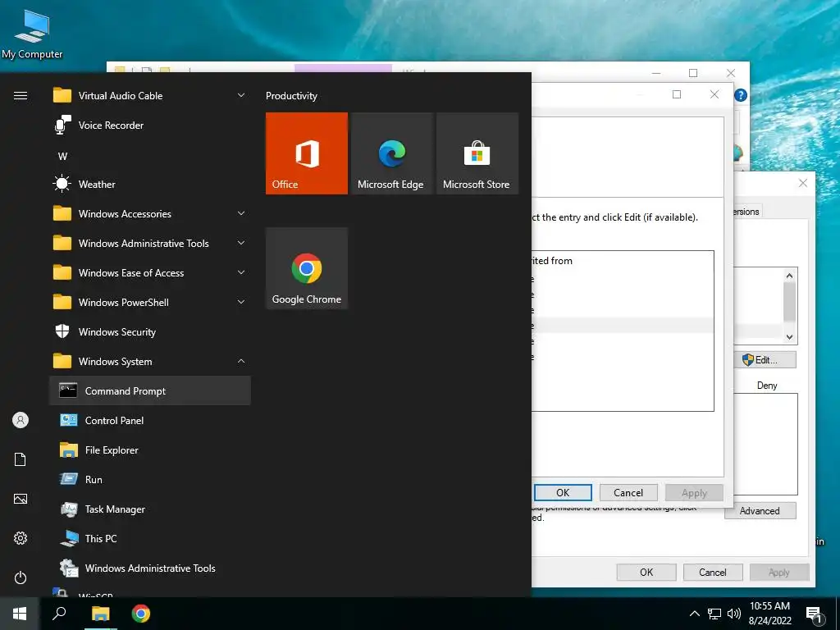Viewport: 840px width, 630px height.
Task: Click the Advanced button in Properties
Action: pos(760,510)
